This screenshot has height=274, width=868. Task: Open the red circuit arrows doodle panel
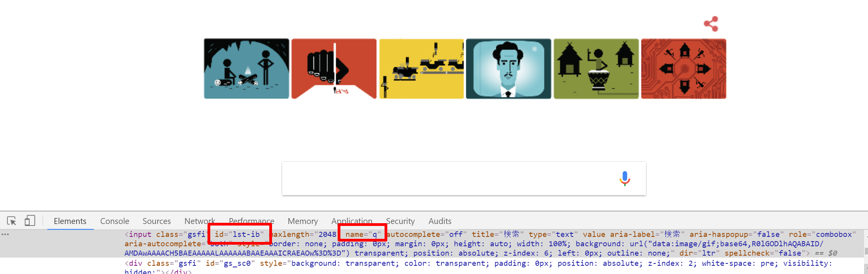pyautogui.click(x=684, y=68)
